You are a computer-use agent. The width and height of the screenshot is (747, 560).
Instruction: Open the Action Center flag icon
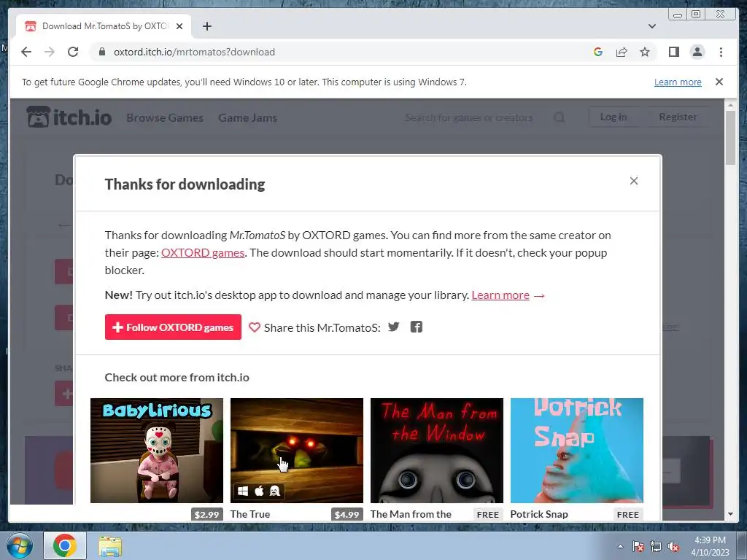[x=638, y=546]
